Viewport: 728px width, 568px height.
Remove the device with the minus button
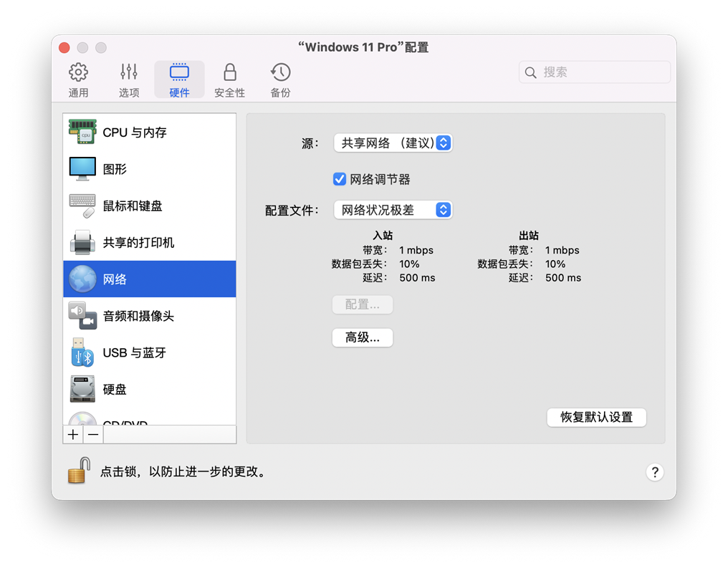[93, 434]
